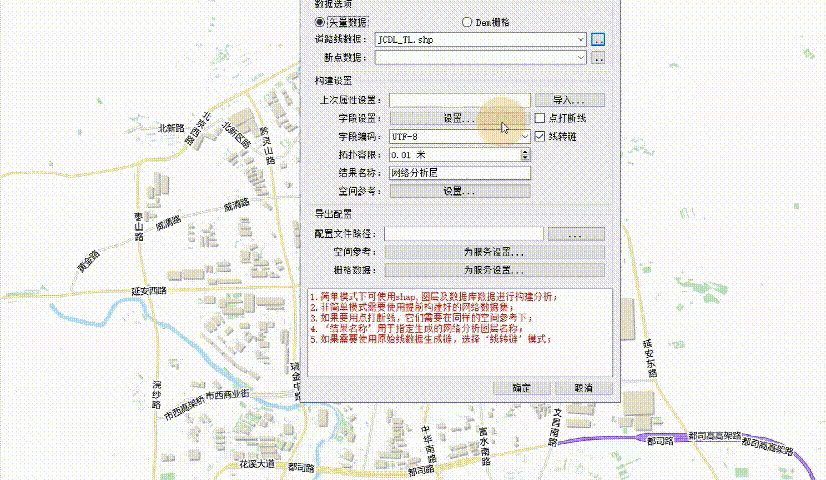Screen dimensions: 826x480
Task: Select the 矢量数据 radio button
Action: [320, 21]
